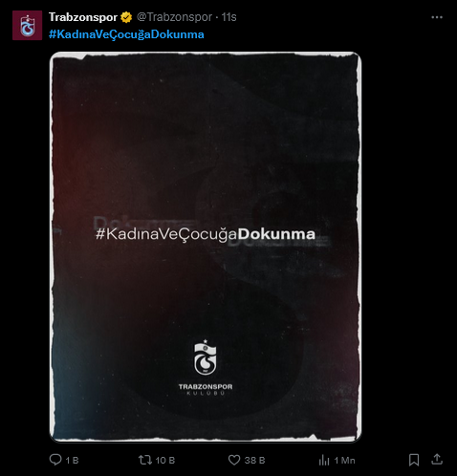The width and height of the screenshot is (457, 476).
Task: Open the three-dot more options menu
Action: [437, 17]
